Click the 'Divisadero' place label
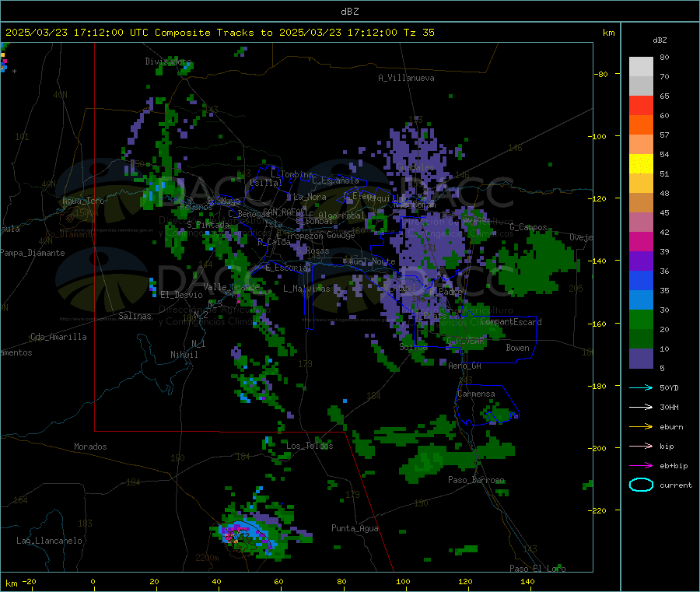 click(168, 61)
